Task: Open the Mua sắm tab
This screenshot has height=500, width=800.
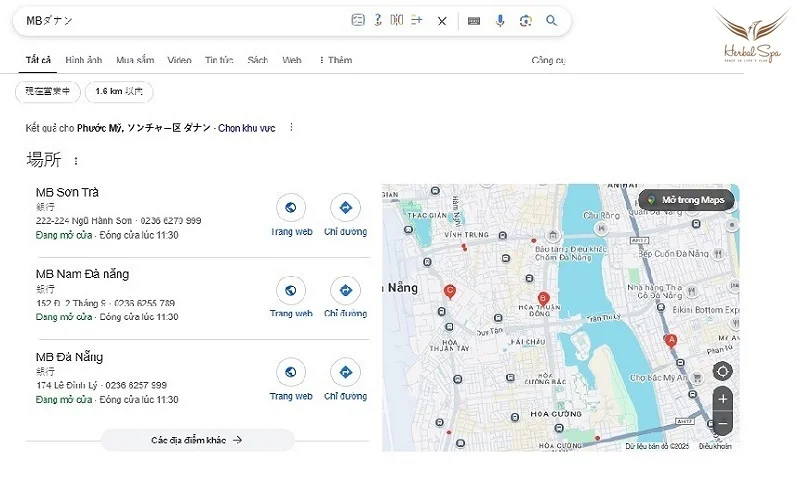Action: [135, 60]
